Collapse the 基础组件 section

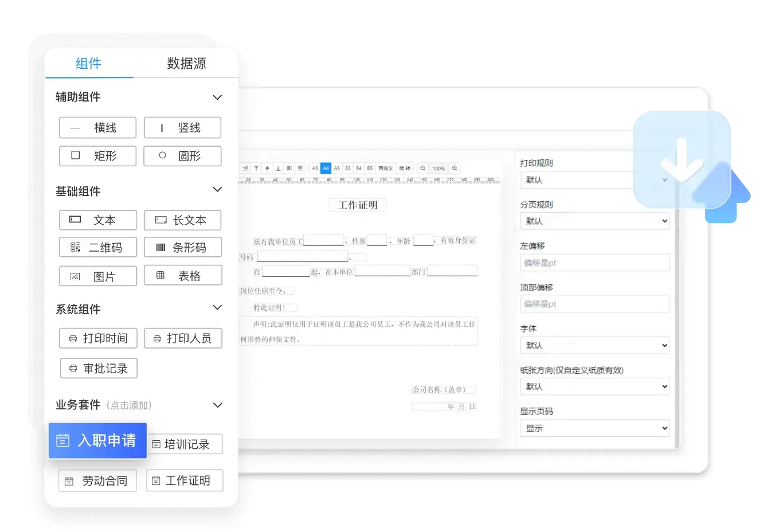click(x=217, y=189)
